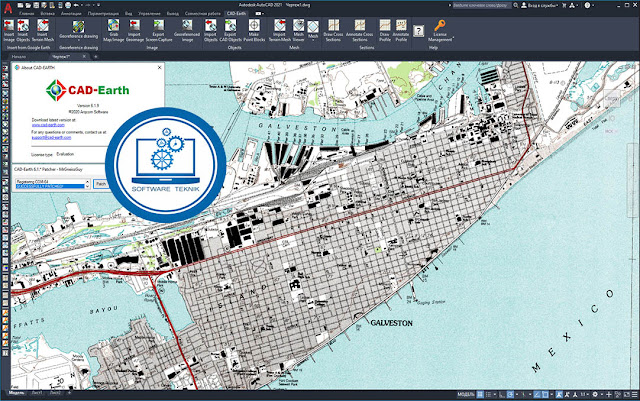Add a new drawing tab with the plus button
The height and width of the screenshot is (401, 640).
(96, 57)
